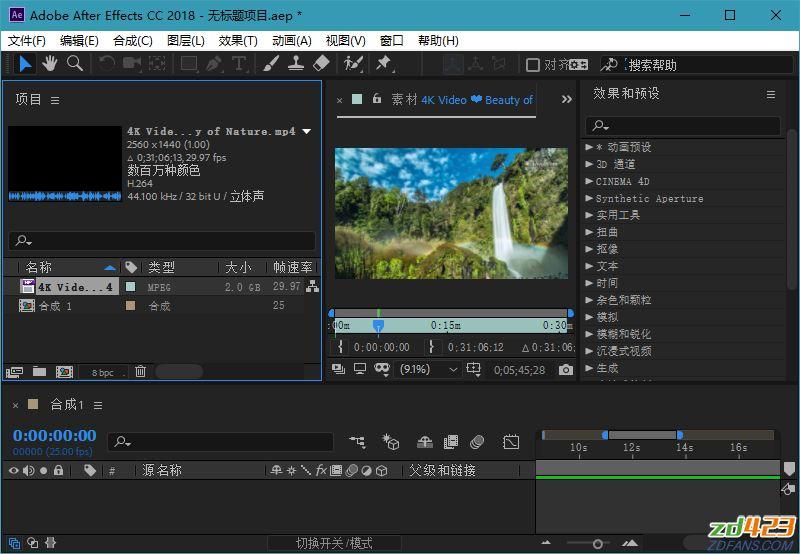The width and height of the screenshot is (800, 554).
Task: Select the Eraser tool
Action: (321, 64)
